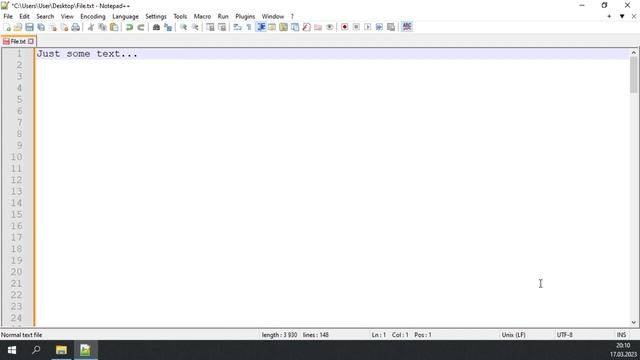Viewport: 640px width, 360px height.
Task: Click the Zoom Out magnifier icon
Action: (x=195, y=27)
